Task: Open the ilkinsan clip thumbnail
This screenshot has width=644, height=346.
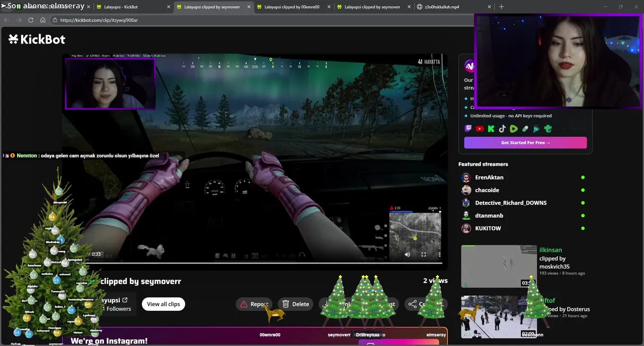Action: click(x=499, y=266)
